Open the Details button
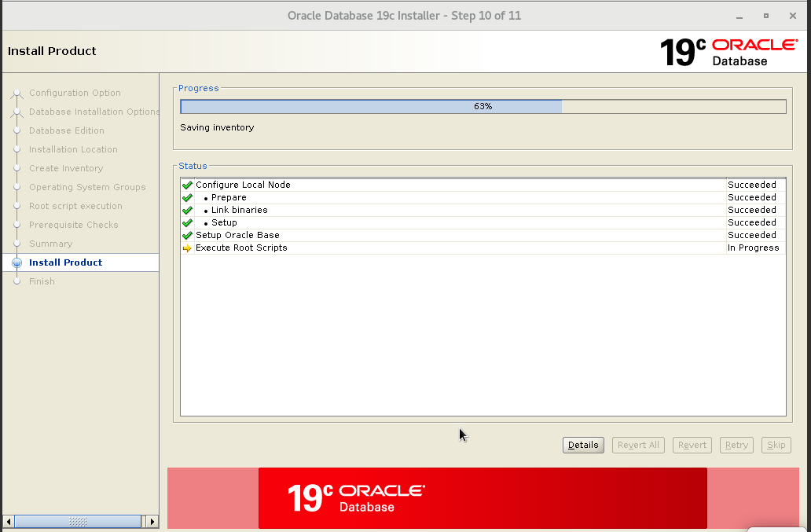The width and height of the screenshot is (811, 532). pos(583,445)
